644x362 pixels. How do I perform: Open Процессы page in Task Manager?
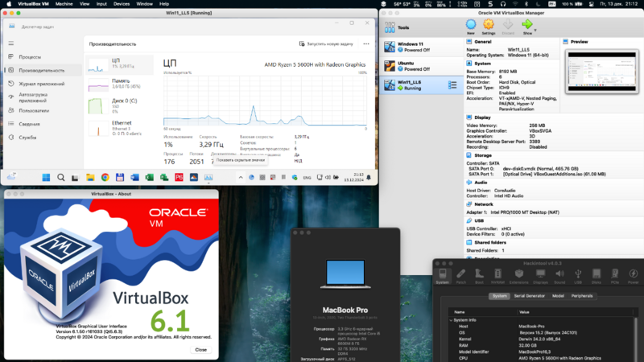point(43,57)
